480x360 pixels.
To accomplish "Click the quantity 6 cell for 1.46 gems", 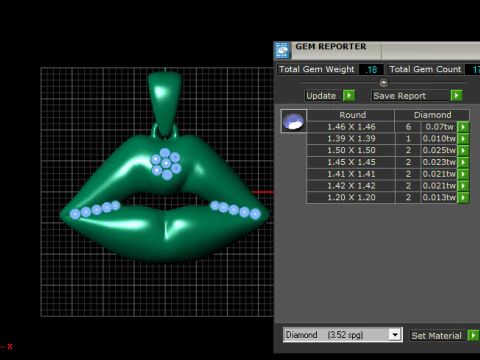I will point(408,127).
